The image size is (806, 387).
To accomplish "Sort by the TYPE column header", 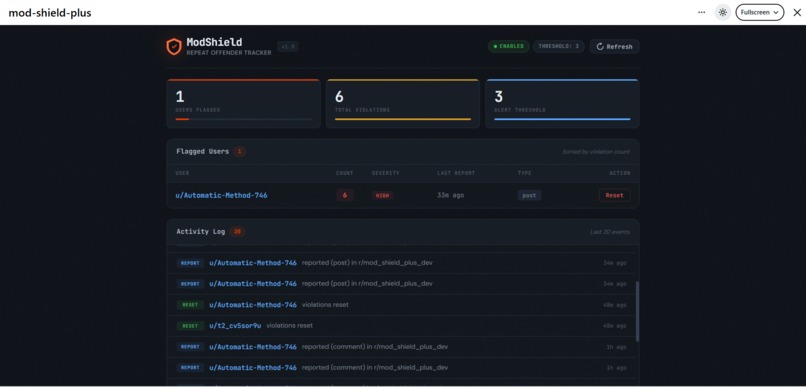I will click(524, 173).
